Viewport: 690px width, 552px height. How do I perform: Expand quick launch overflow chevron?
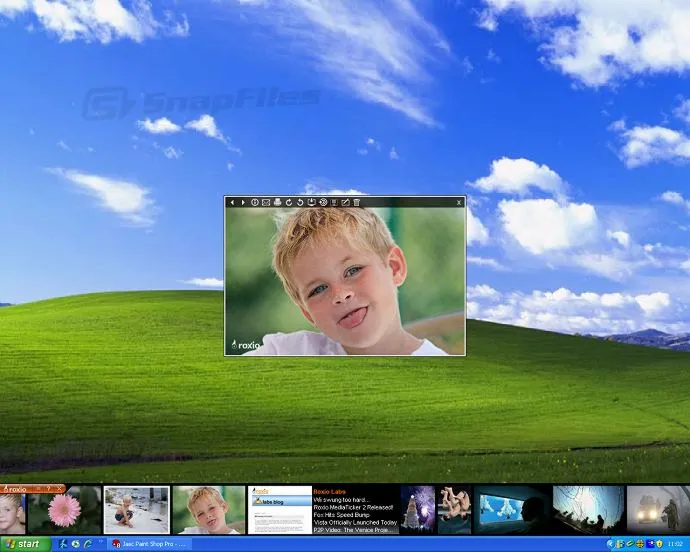pyautogui.click(x=100, y=541)
